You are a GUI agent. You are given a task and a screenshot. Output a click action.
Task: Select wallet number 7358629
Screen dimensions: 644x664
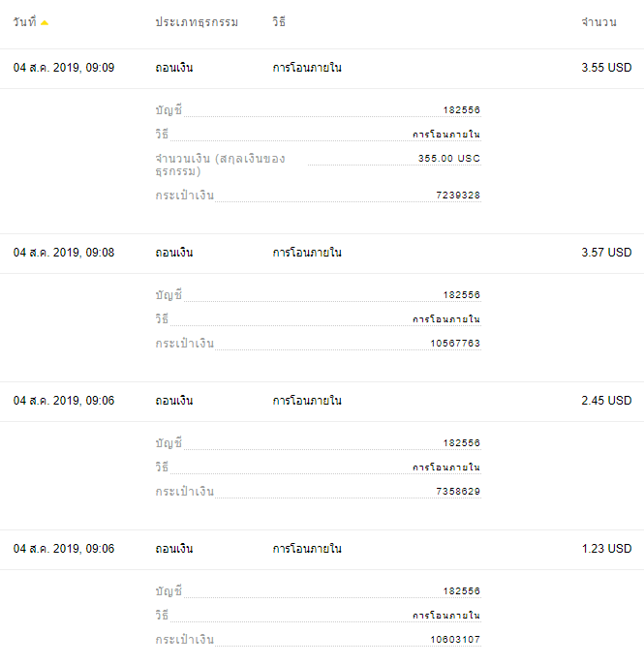(458, 492)
